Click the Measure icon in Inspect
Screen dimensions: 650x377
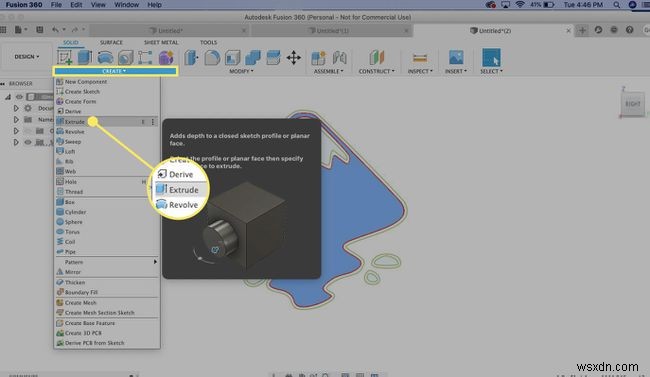click(x=420, y=58)
